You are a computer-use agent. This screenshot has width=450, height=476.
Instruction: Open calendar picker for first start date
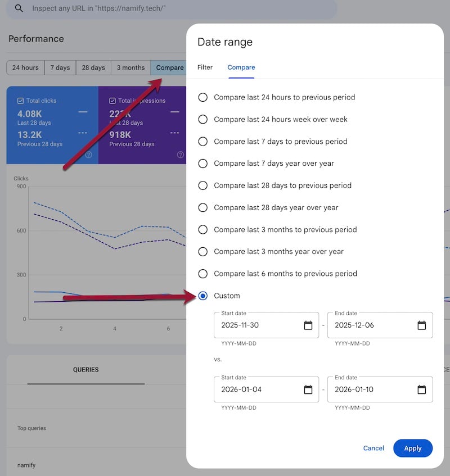308,325
